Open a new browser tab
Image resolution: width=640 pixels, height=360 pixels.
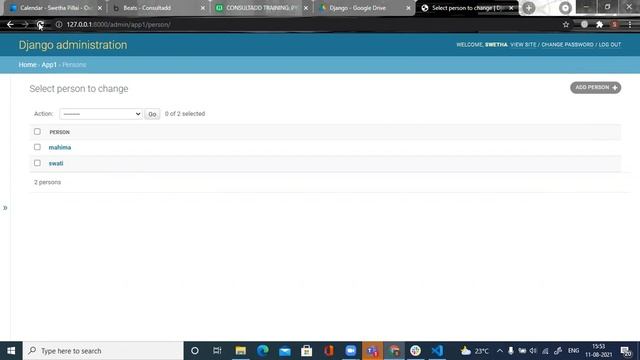(529, 8)
